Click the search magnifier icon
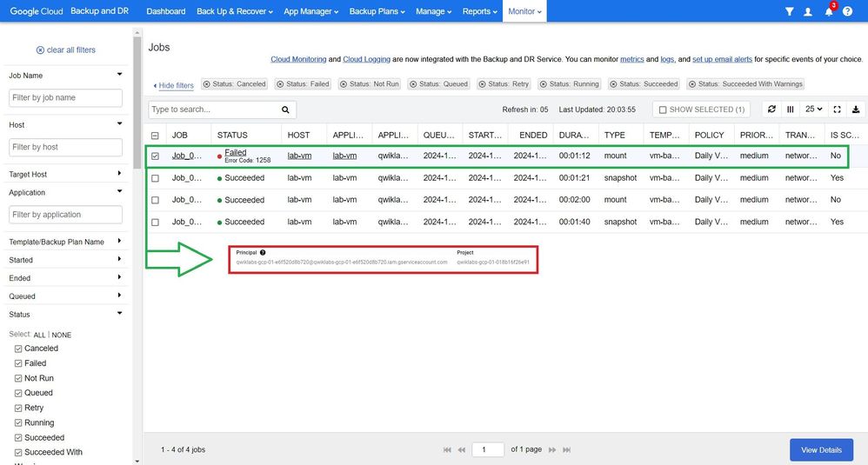868x465 pixels. 285,110
